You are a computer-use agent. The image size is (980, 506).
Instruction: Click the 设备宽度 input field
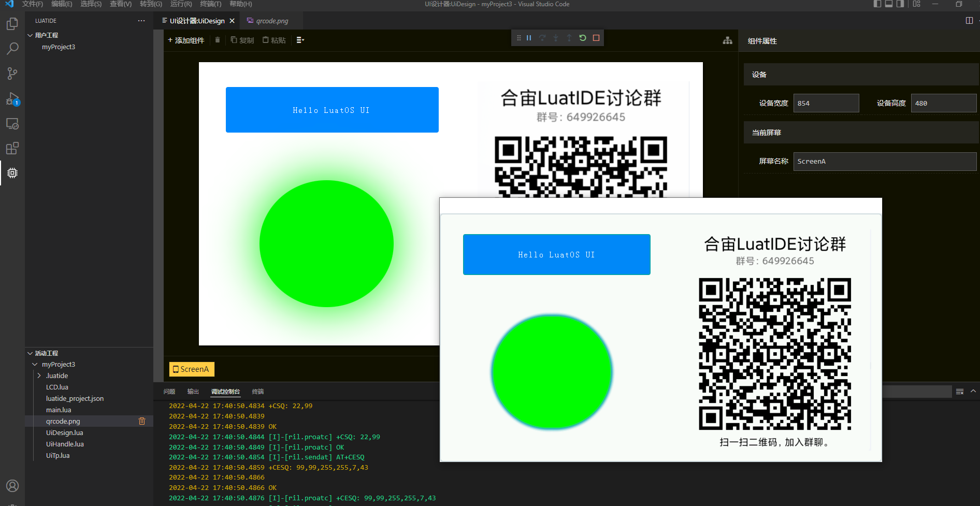[826, 103]
